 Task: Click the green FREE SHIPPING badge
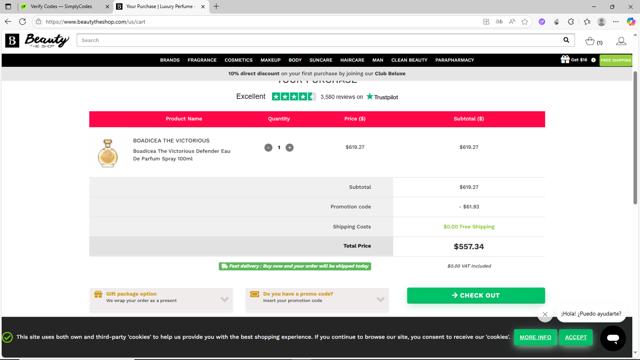coord(616,60)
